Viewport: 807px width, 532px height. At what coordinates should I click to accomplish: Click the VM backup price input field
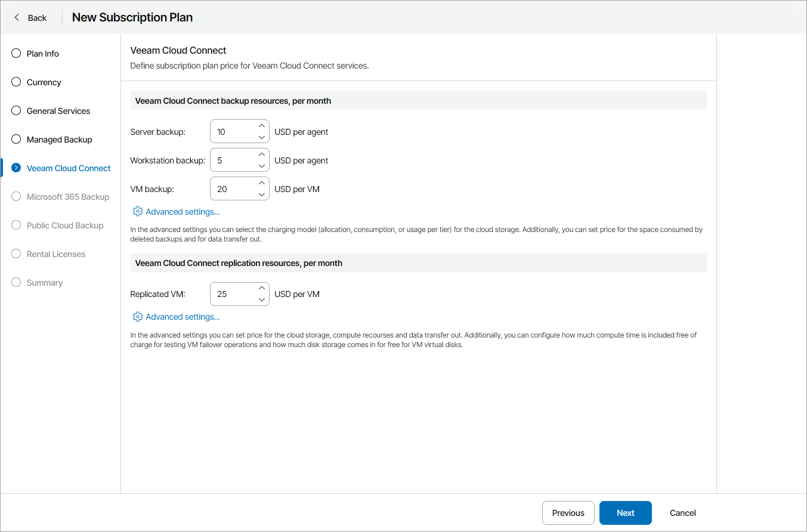[x=233, y=189]
